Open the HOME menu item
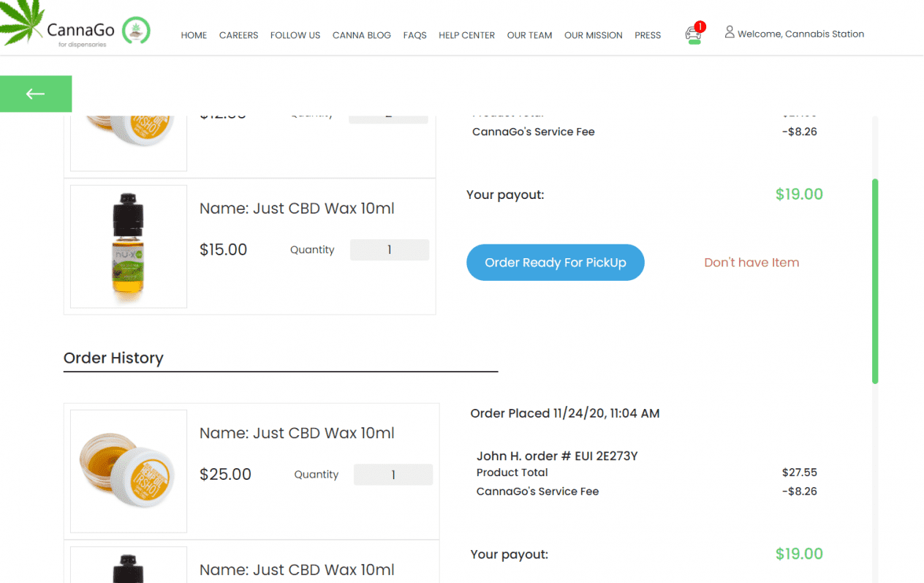The width and height of the screenshot is (924, 583). pos(194,35)
